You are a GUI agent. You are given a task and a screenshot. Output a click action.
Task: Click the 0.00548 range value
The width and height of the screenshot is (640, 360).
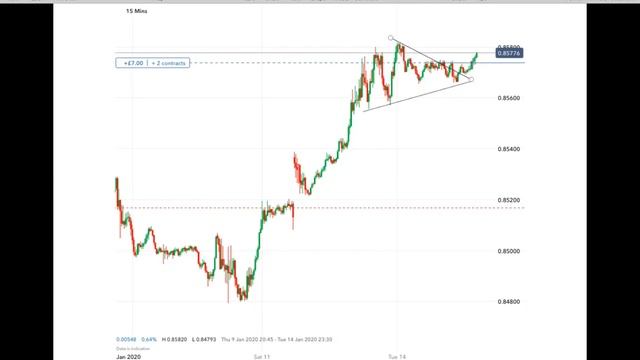(126, 339)
